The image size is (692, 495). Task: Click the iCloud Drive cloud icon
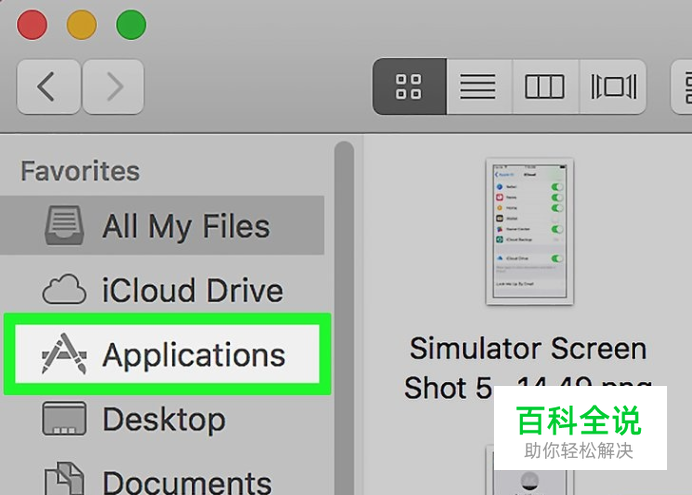[64, 289]
